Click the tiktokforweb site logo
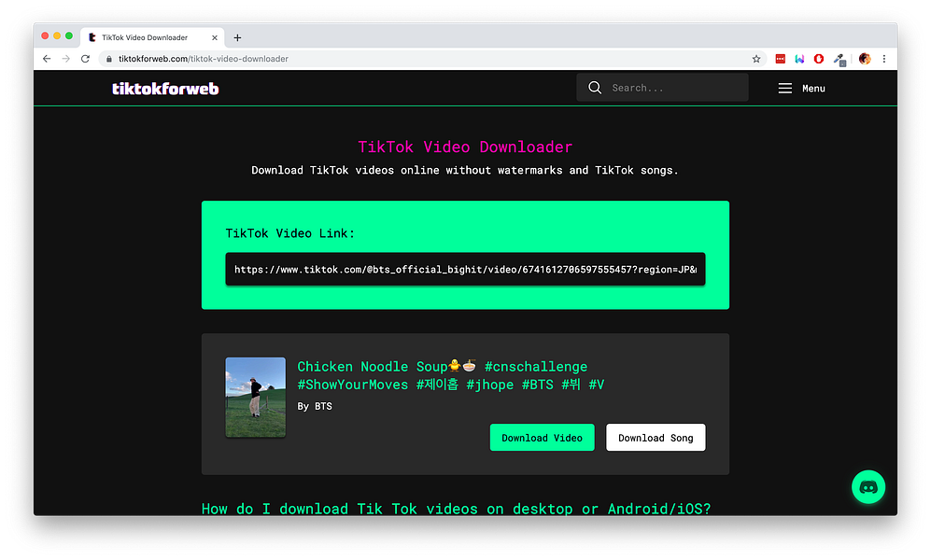Viewport: 931px width, 560px height. click(165, 88)
